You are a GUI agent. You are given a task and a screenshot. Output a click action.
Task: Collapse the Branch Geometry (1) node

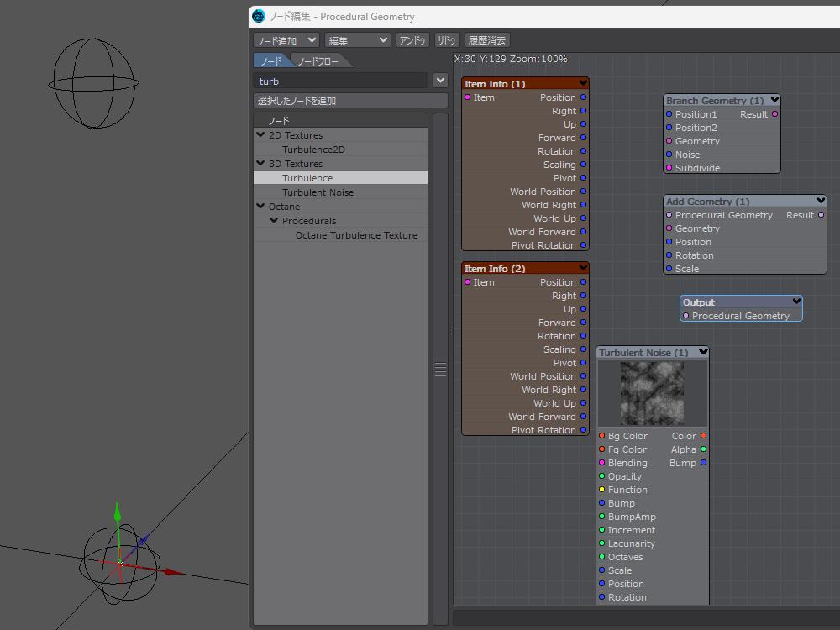tap(773, 100)
